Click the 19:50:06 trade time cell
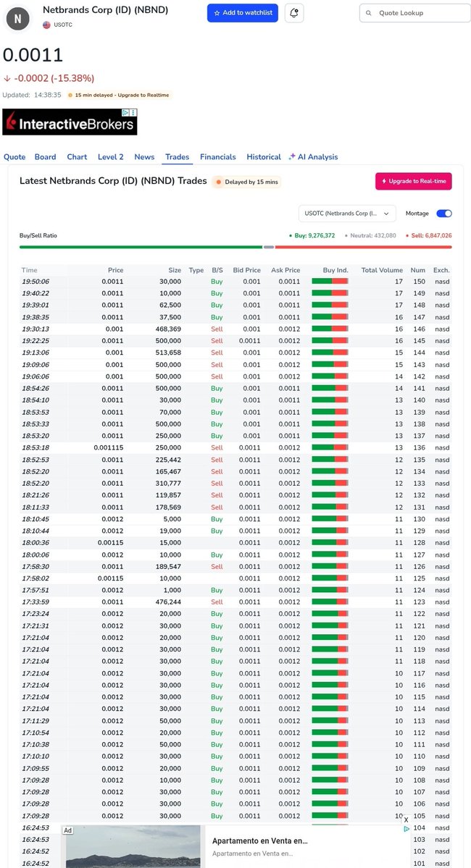Screen dimensions: 471x868 pos(36,281)
